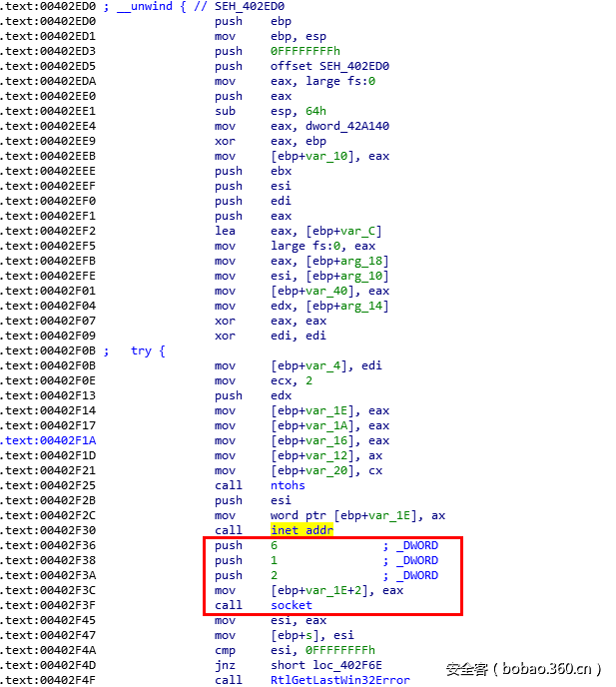Viewport: 616px width, 687px height.
Task: Click the ntohs function name
Action: [288, 485]
